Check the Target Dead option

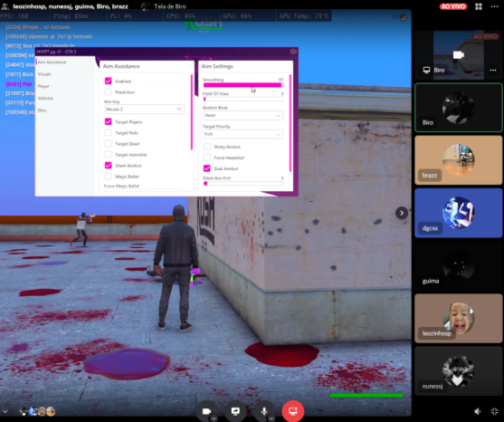[x=108, y=143]
